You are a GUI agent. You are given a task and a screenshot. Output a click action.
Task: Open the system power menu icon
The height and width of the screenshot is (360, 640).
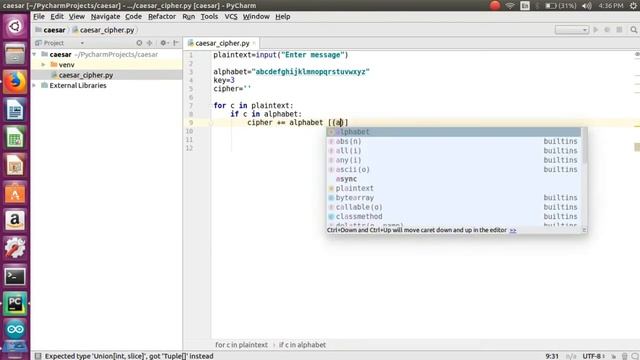[x=633, y=6]
